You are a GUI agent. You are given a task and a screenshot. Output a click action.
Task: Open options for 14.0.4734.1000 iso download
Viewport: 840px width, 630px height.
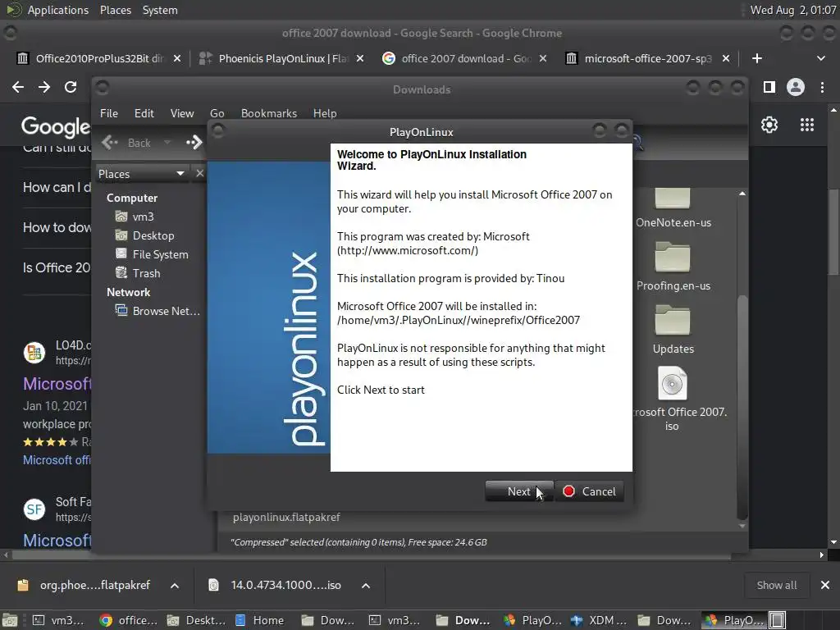point(365,586)
